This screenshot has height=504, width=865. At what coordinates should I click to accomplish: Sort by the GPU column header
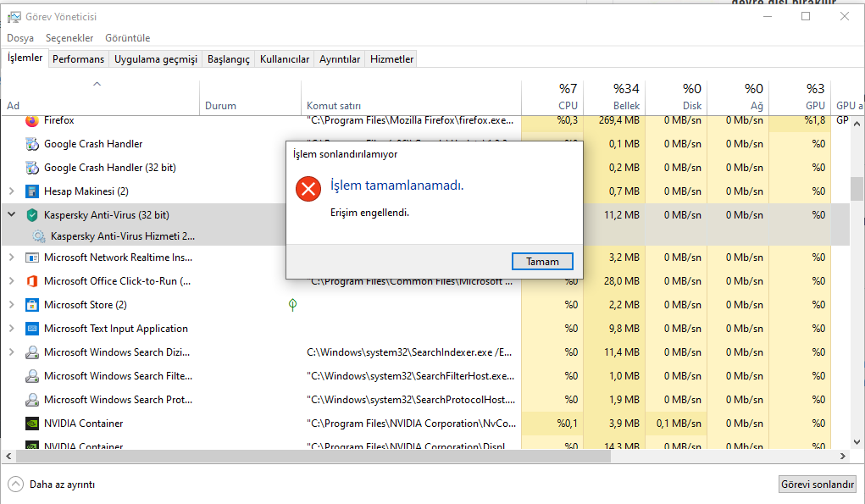pos(800,97)
